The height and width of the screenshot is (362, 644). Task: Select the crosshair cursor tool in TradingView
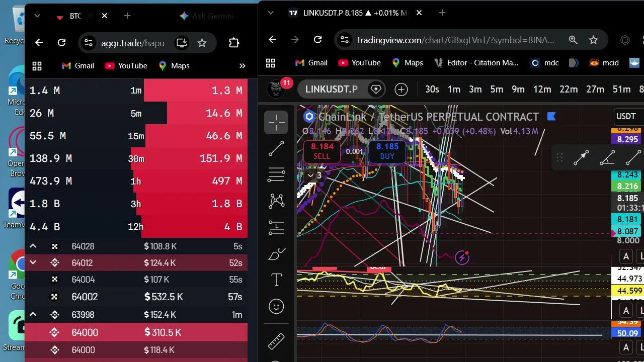click(x=276, y=122)
